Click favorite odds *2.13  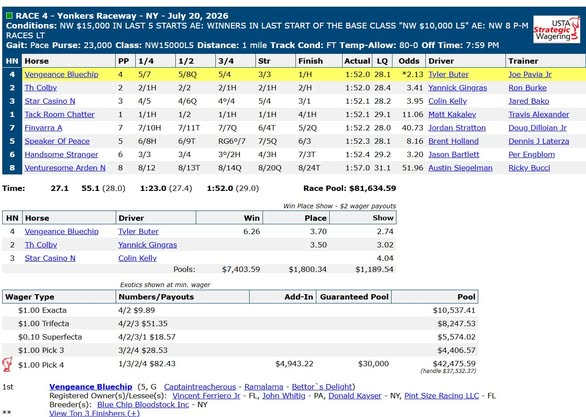(x=413, y=74)
